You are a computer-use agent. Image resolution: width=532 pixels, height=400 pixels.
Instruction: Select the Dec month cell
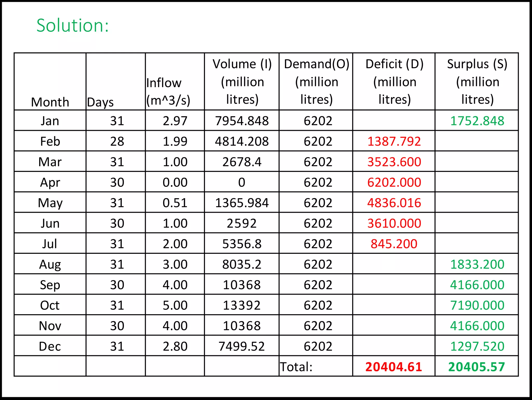(x=50, y=346)
